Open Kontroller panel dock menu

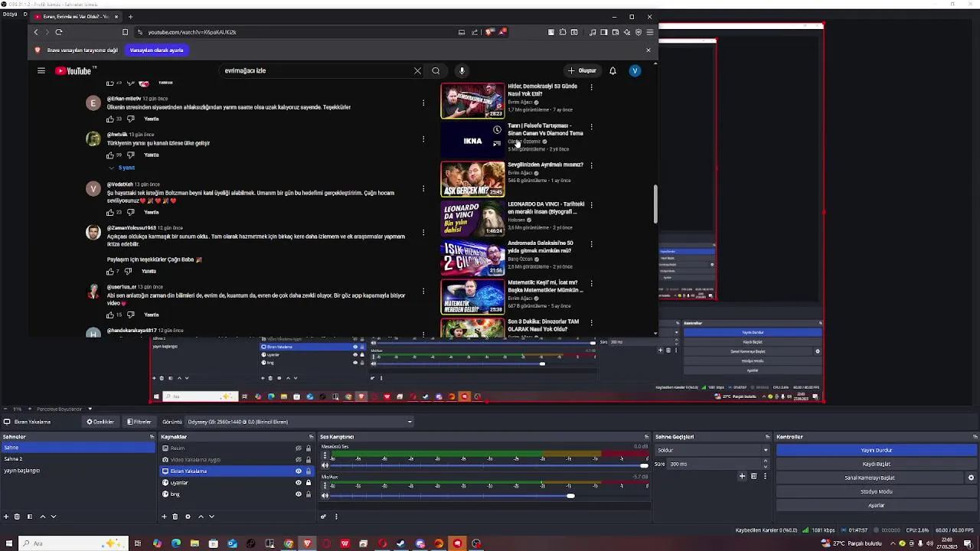[x=975, y=437]
